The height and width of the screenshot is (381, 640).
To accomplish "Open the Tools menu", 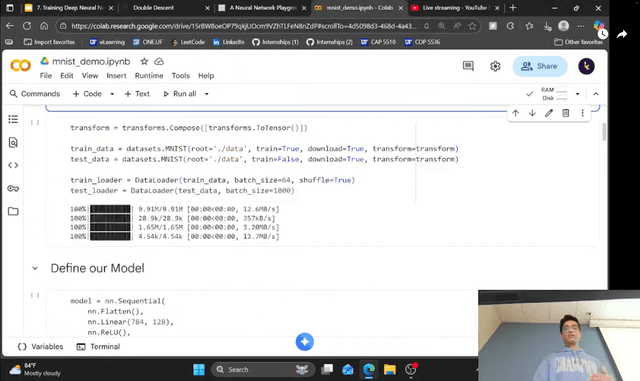I will pos(180,76).
